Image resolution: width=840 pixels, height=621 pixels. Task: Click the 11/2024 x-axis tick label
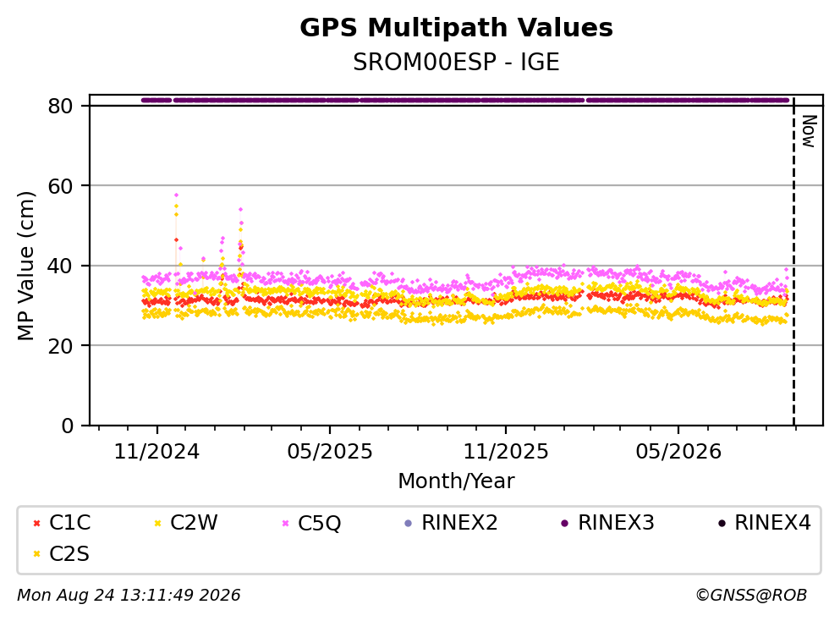pyautogui.click(x=157, y=452)
